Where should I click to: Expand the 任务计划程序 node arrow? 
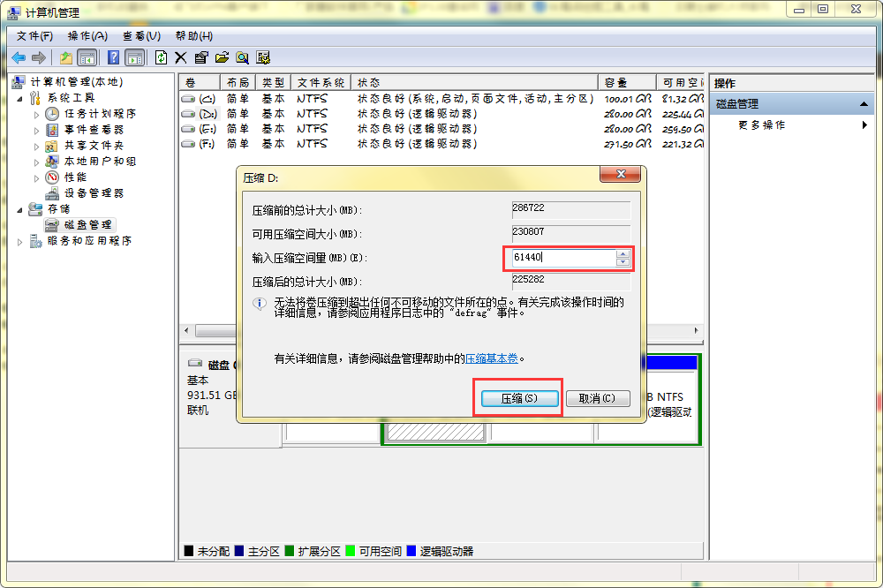36,115
